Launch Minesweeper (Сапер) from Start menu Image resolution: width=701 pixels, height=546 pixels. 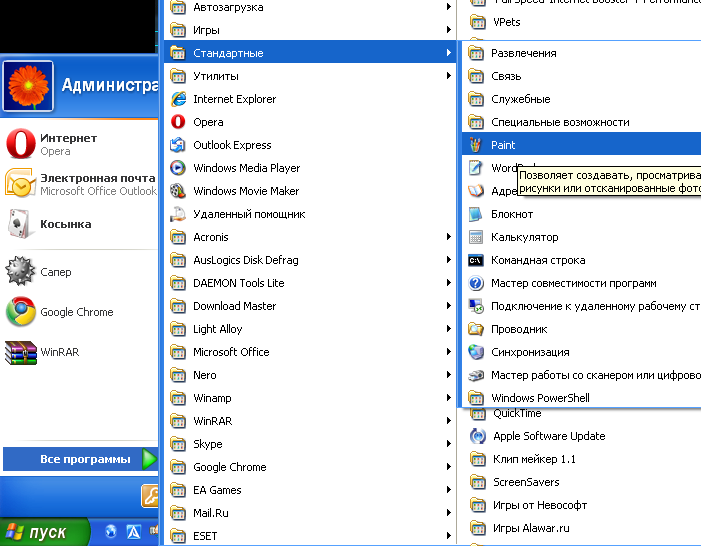20,271
